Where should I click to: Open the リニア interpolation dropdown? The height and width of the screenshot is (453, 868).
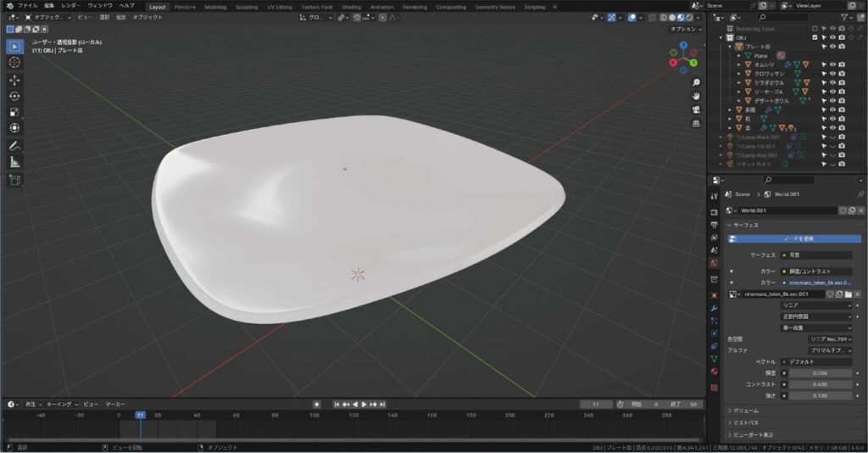click(816, 305)
